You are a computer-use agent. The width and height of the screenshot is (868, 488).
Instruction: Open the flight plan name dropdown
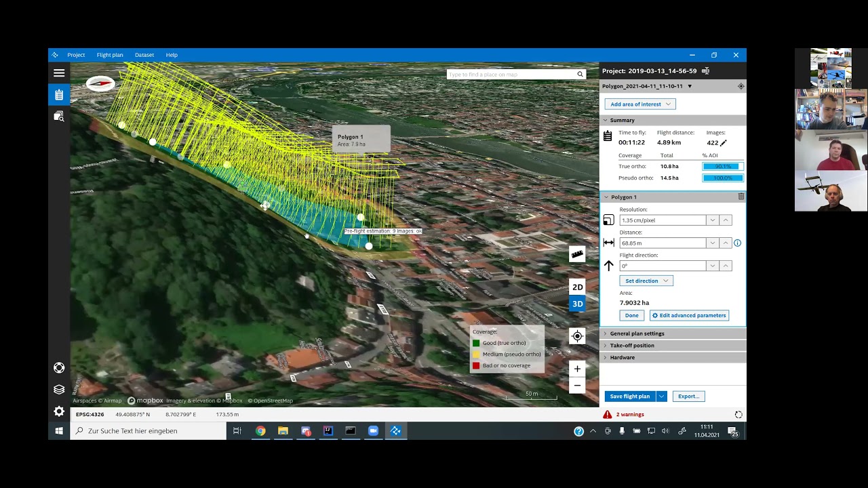click(x=690, y=86)
